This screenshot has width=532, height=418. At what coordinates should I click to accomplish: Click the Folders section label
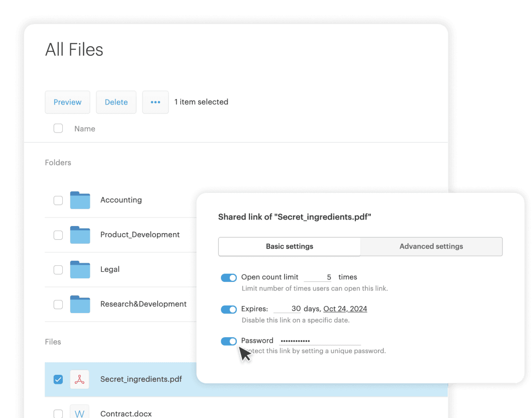tap(58, 163)
